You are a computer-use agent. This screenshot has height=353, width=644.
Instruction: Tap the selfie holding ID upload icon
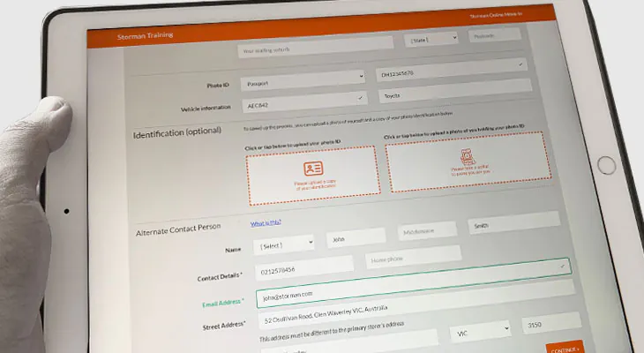(467, 157)
